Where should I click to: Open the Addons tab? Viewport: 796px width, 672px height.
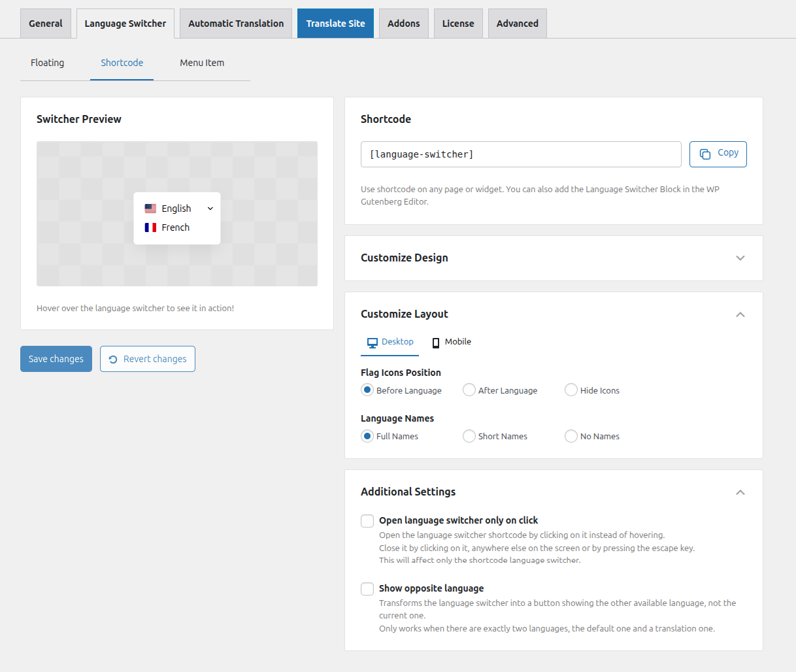click(x=403, y=23)
